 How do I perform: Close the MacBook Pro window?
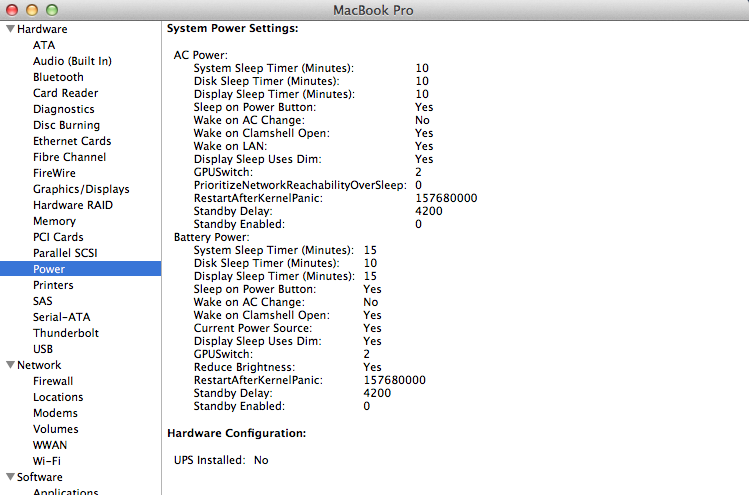[x=11, y=10]
